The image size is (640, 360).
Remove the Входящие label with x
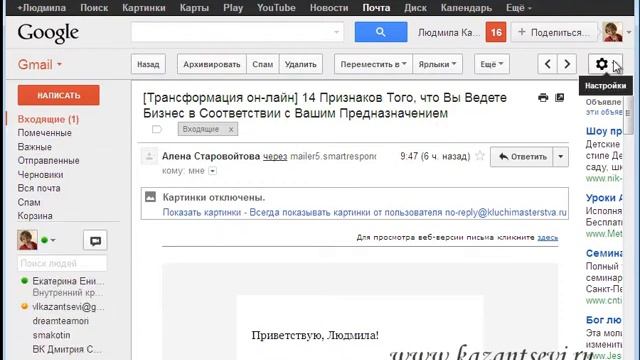[231, 129]
